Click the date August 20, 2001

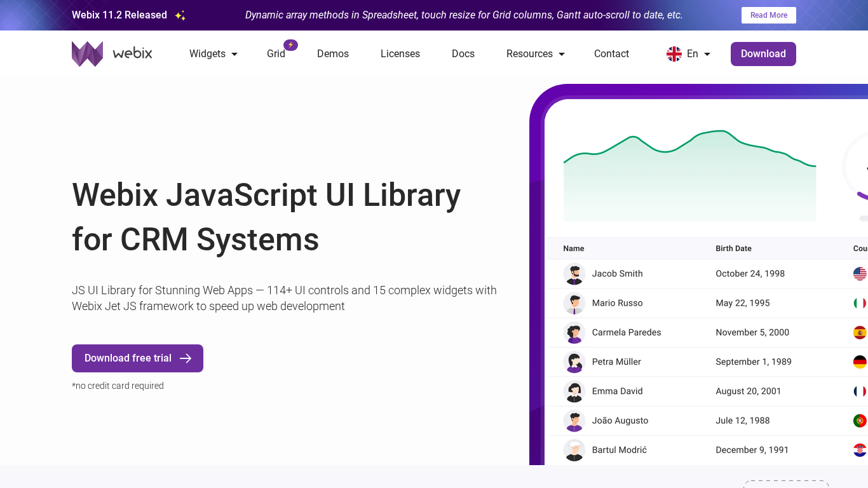pyautogui.click(x=749, y=391)
